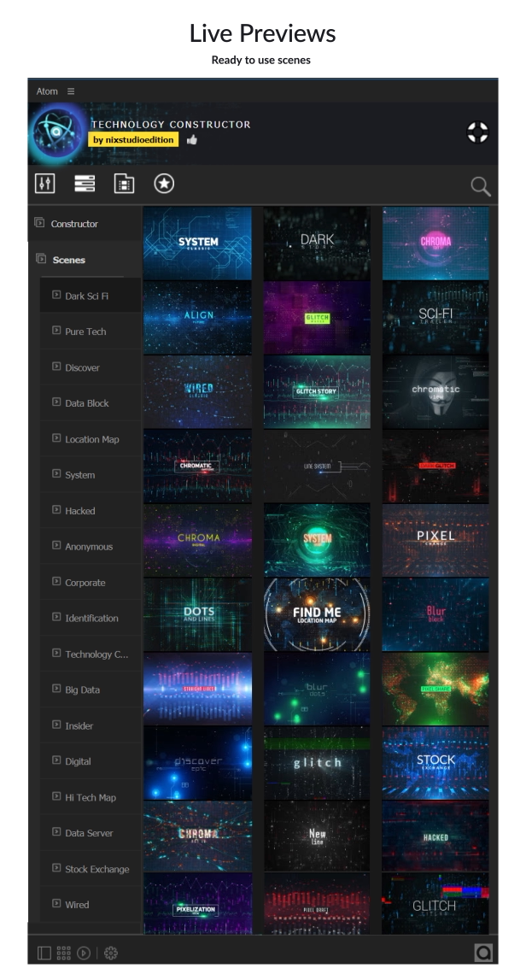The image size is (526, 980).
Task: Click the search magnifier icon
Action: tap(481, 185)
